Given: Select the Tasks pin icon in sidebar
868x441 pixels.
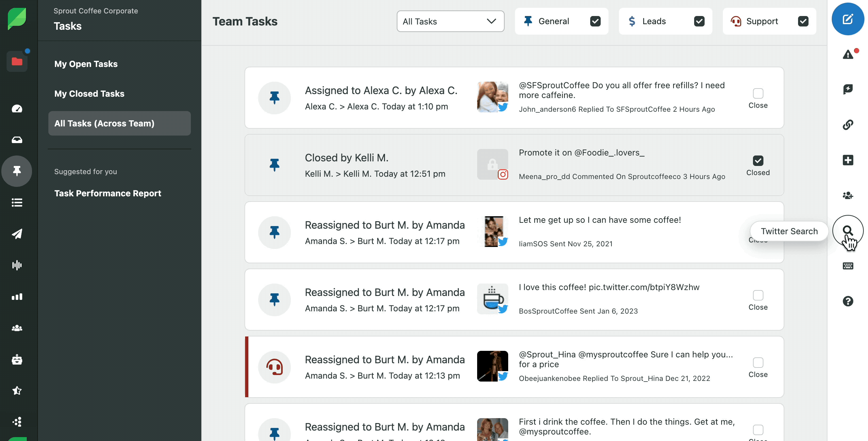Looking at the screenshot, I should point(17,171).
